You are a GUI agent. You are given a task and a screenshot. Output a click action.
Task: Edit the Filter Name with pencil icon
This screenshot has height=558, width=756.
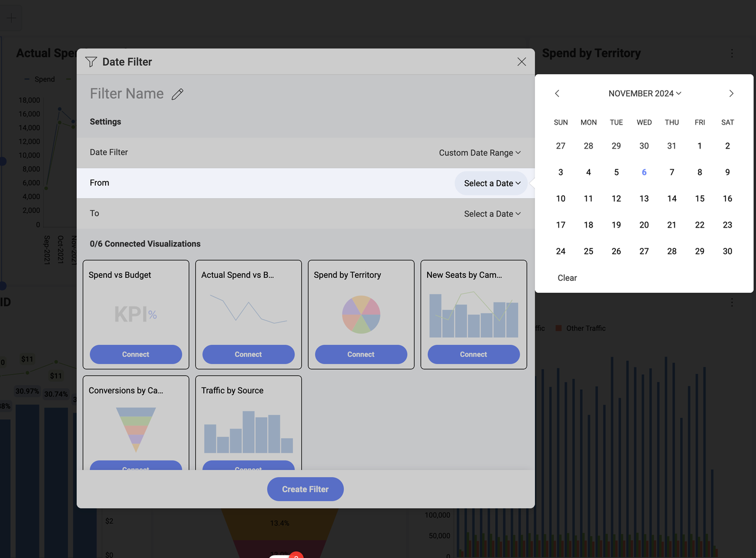pos(177,94)
